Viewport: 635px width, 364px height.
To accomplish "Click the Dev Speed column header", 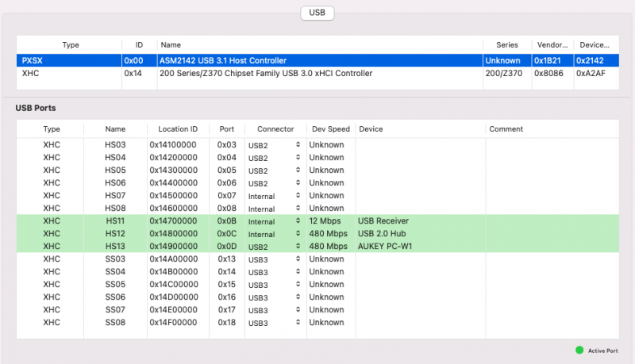I will pos(329,128).
